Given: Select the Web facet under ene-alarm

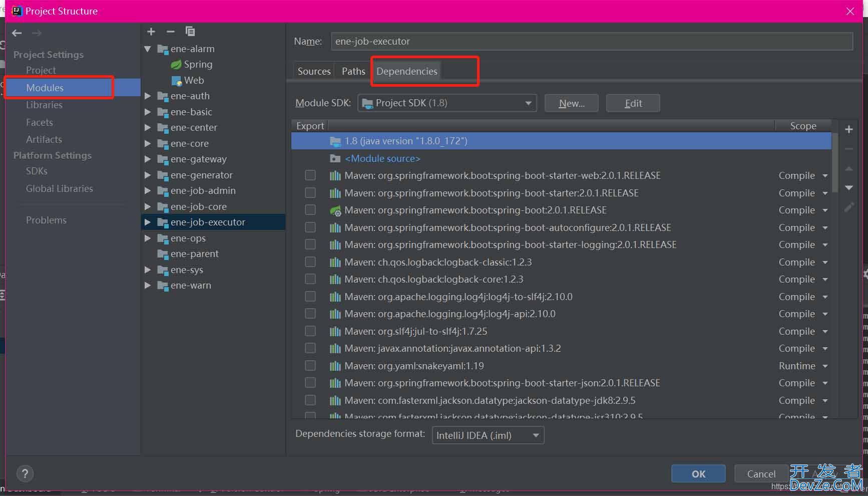Looking at the screenshot, I should [188, 80].
